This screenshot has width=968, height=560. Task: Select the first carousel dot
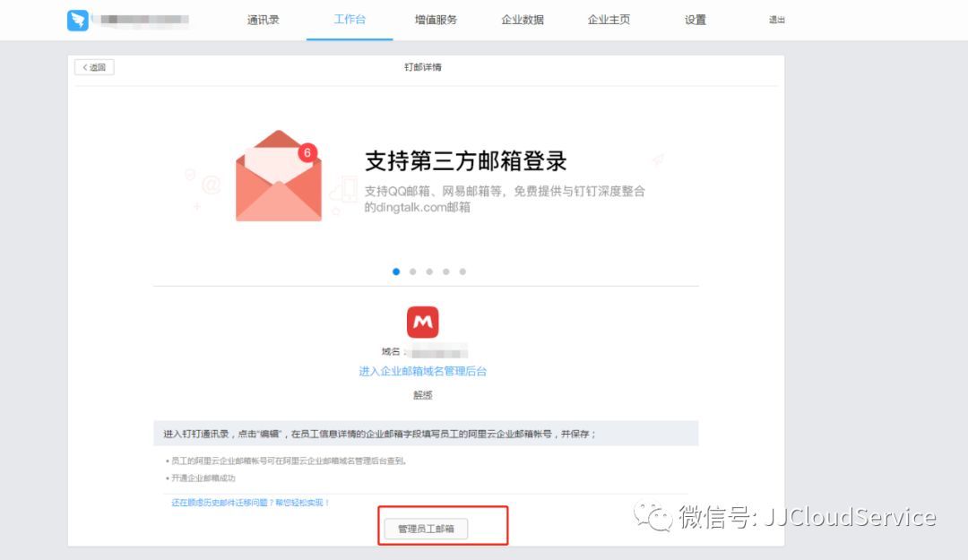[396, 271]
